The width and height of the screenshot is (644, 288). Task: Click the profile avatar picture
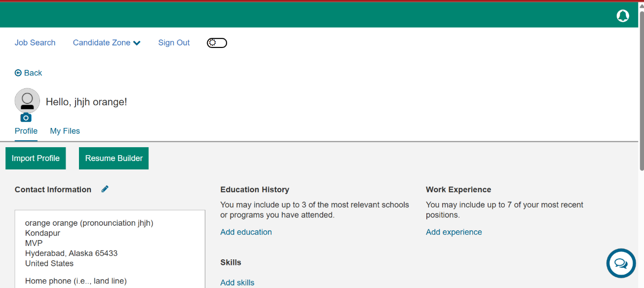[27, 100]
